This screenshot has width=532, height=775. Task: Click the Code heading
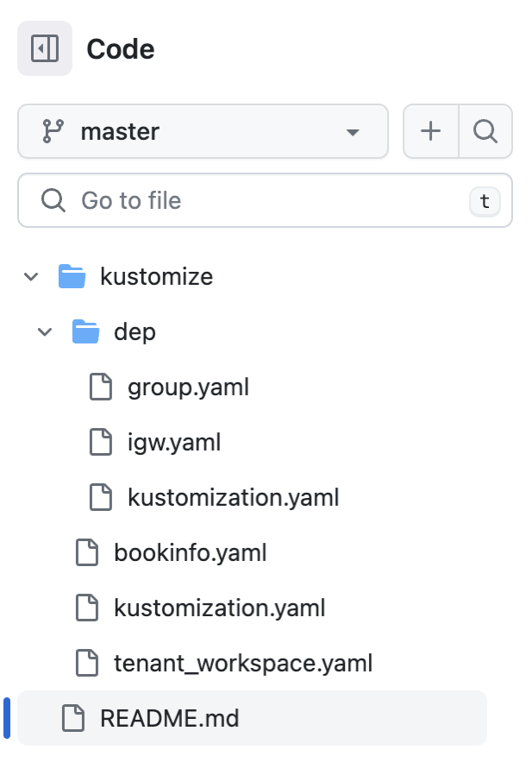pyautogui.click(x=120, y=48)
